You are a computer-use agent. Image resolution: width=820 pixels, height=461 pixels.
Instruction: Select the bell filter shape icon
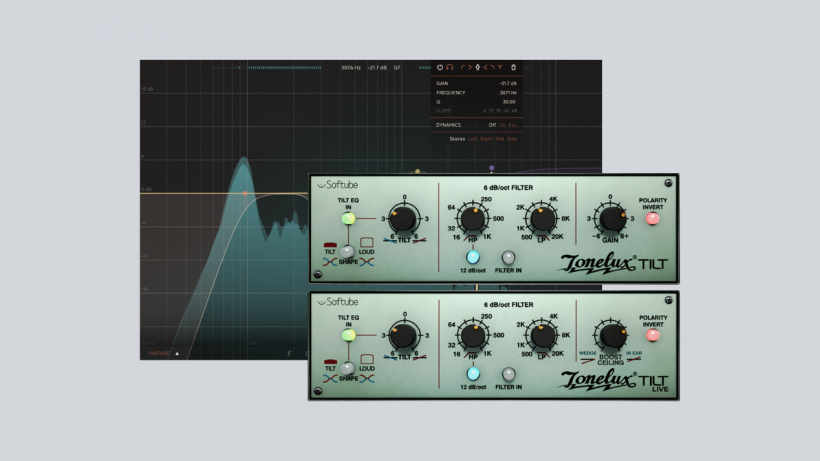[477, 67]
